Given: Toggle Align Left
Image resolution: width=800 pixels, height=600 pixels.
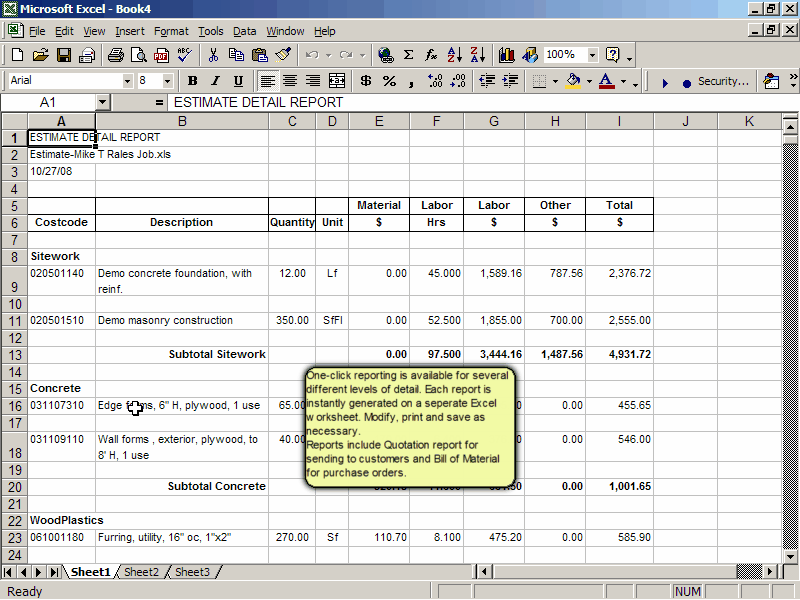Looking at the screenshot, I should (267, 81).
